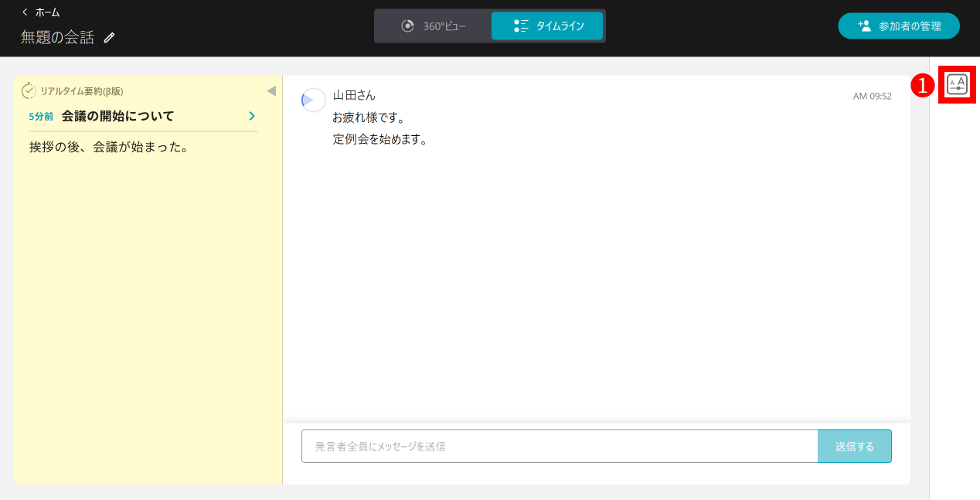This screenshot has width=980, height=500.
Task: Click the stopwatch icon beside リアルタイム要約(β版)
Action: coord(27,90)
